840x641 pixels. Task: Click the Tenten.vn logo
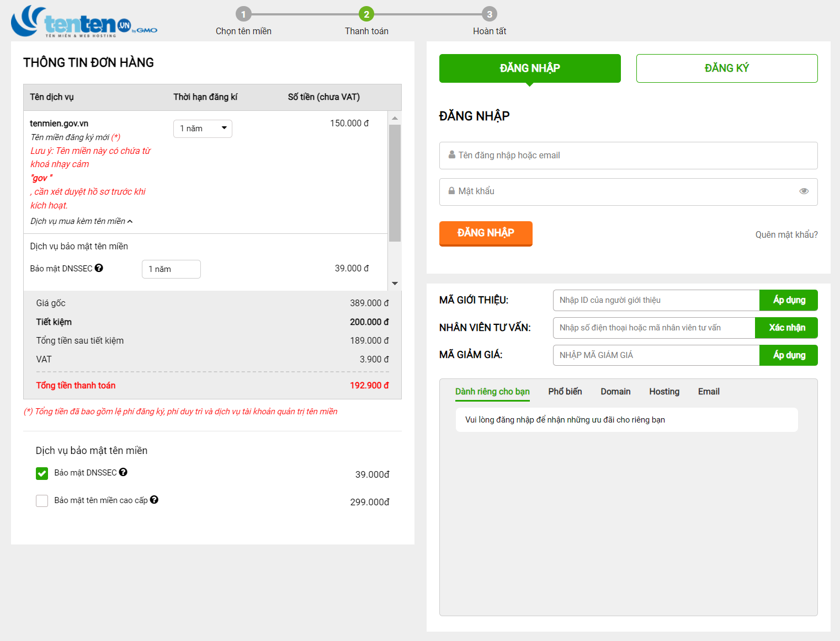[x=84, y=22]
